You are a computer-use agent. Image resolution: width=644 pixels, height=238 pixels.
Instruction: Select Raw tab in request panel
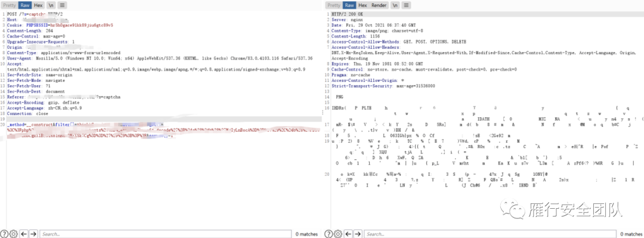(25, 5)
